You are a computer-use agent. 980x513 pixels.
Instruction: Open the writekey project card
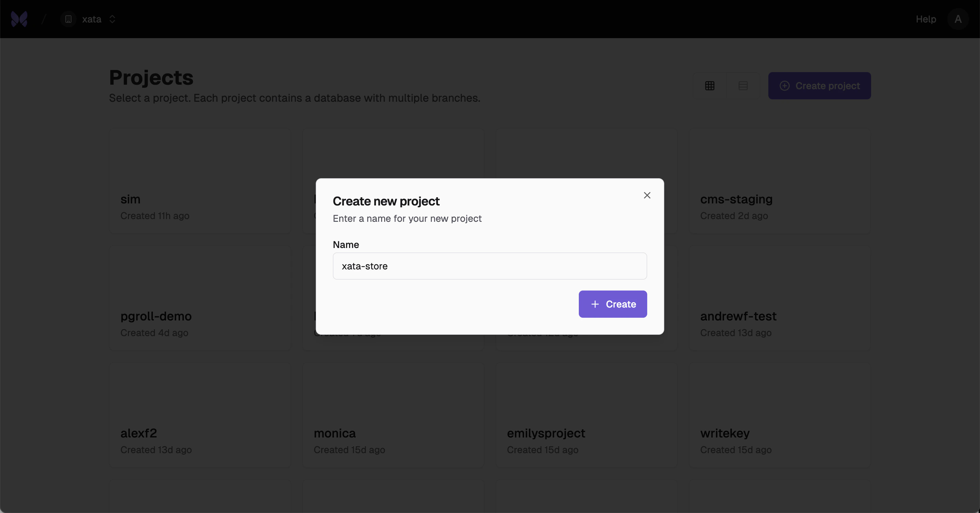(x=780, y=414)
